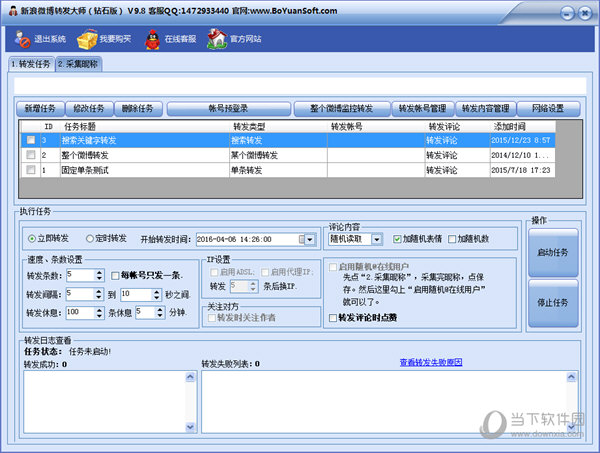Click 删除任务 button
The image size is (600, 453).
click(138, 109)
